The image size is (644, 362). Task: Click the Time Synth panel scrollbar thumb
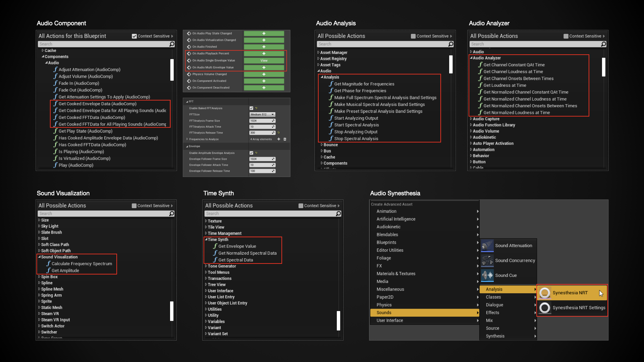pos(338,321)
